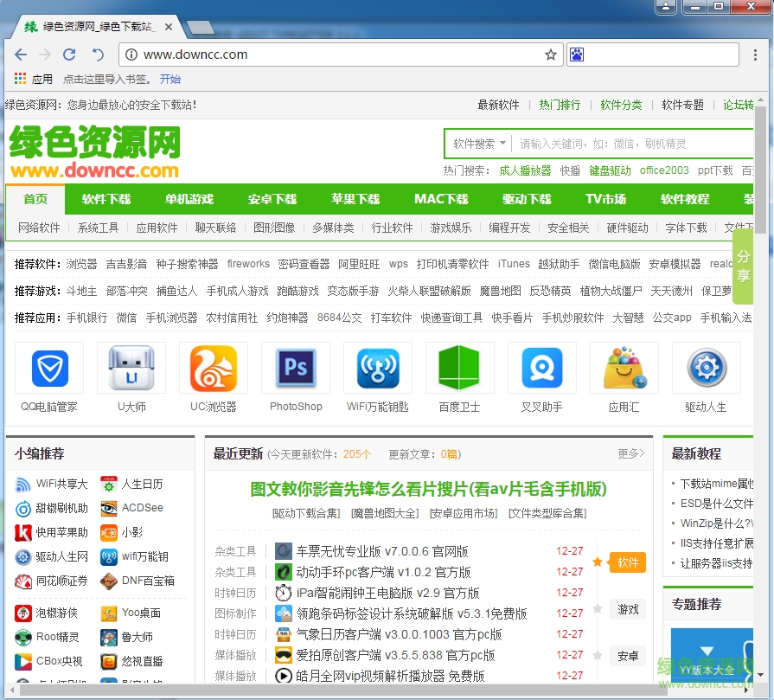The image size is (774, 700).
Task: Switch to the 安卓下载 navigation tab
Action: (x=272, y=199)
